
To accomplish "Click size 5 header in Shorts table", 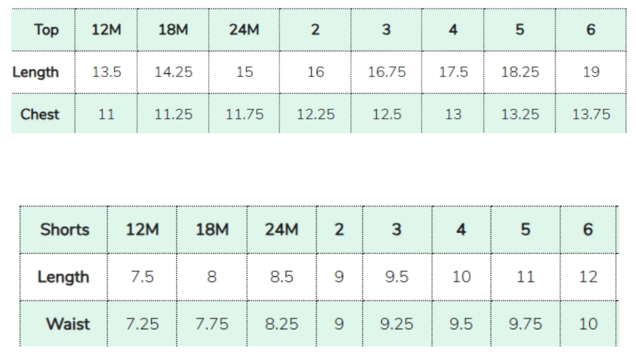I will [x=525, y=229].
